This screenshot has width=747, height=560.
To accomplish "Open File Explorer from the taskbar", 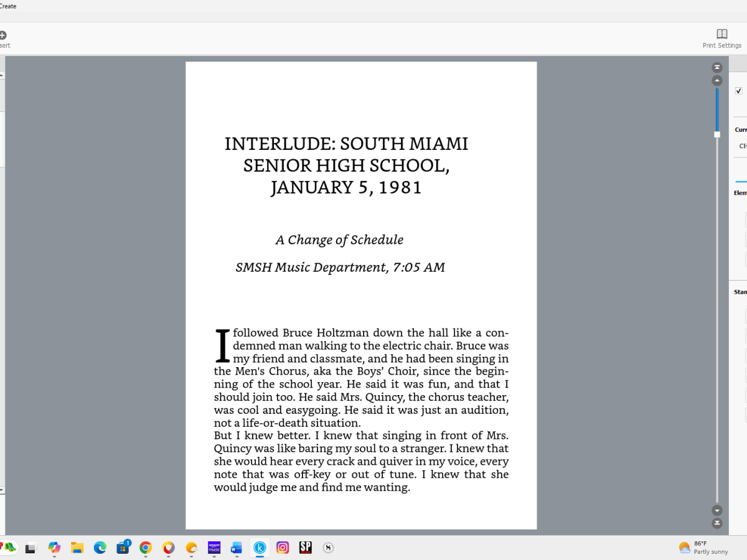I will (77, 548).
